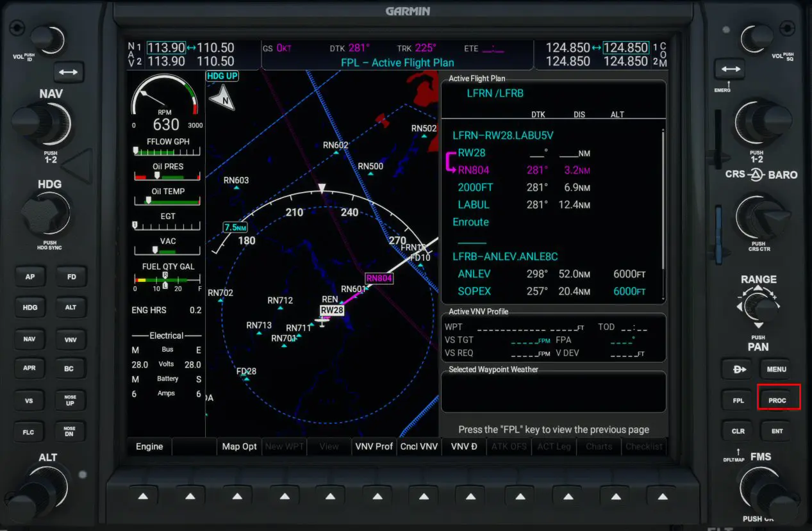Select the Engine softkey label on screen
Screen dimensions: 812x531
pyautogui.click(x=149, y=446)
